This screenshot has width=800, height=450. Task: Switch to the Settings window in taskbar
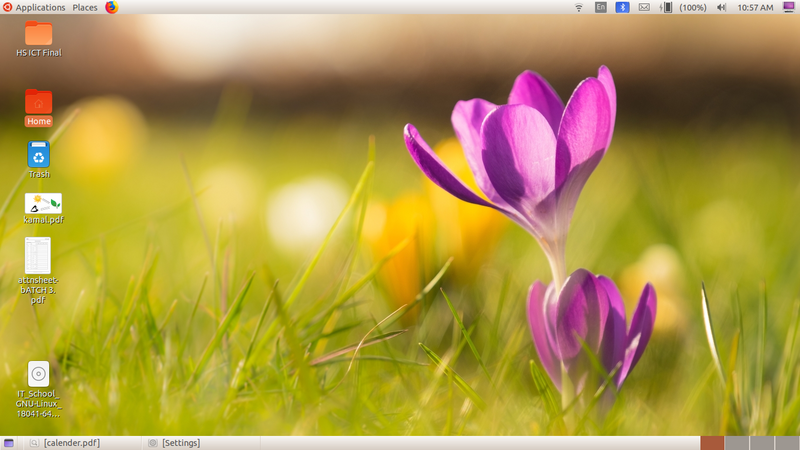coord(175,443)
